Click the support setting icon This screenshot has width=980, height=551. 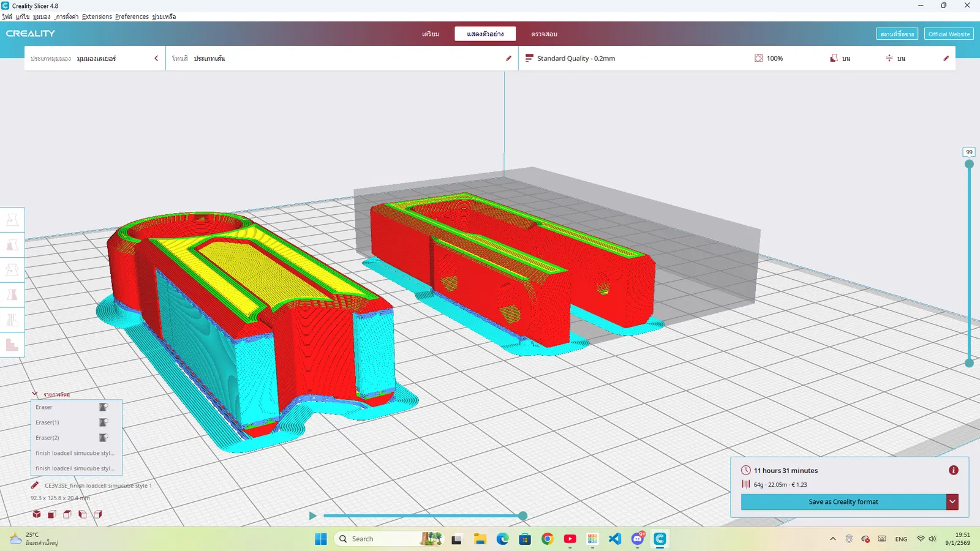pyautogui.click(x=834, y=58)
